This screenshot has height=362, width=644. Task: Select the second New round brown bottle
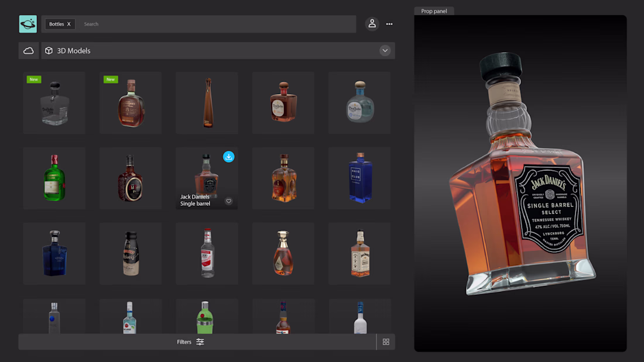pyautogui.click(x=131, y=102)
